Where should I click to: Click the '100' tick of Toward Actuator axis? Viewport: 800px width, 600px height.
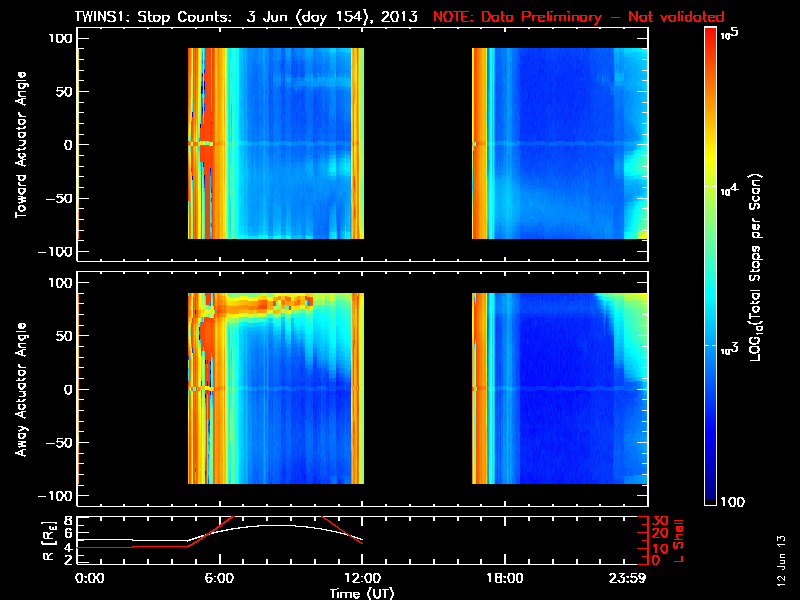click(x=60, y=38)
